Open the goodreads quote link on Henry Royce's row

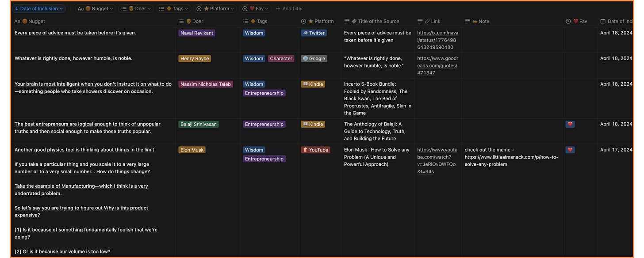pyautogui.click(x=437, y=65)
